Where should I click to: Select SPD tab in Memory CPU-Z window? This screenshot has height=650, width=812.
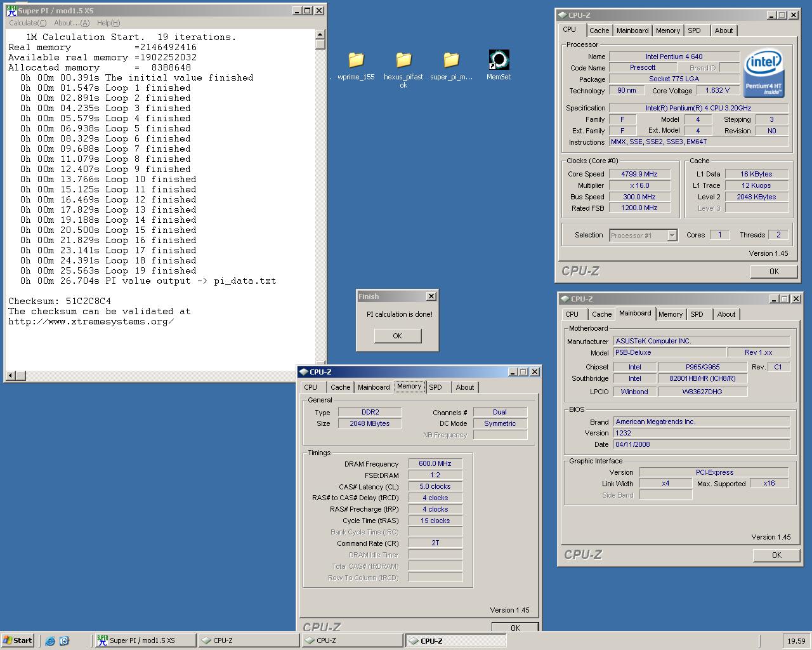[x=436, y=387]
